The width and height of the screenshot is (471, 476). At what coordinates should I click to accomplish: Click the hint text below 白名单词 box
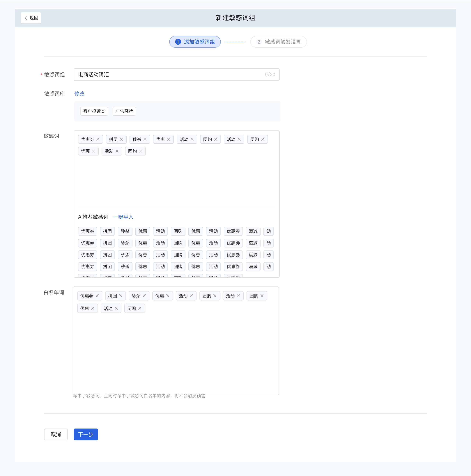(139, 396)
